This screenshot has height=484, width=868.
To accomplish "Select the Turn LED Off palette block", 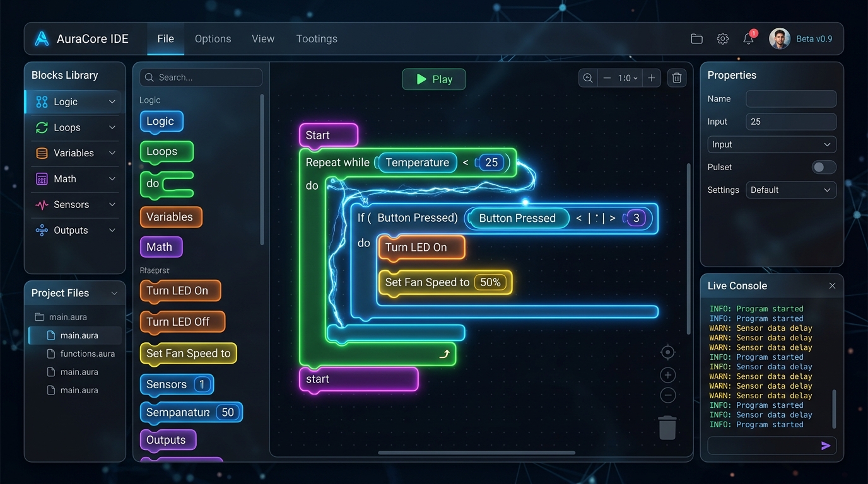I will click(x=182, y=322).
